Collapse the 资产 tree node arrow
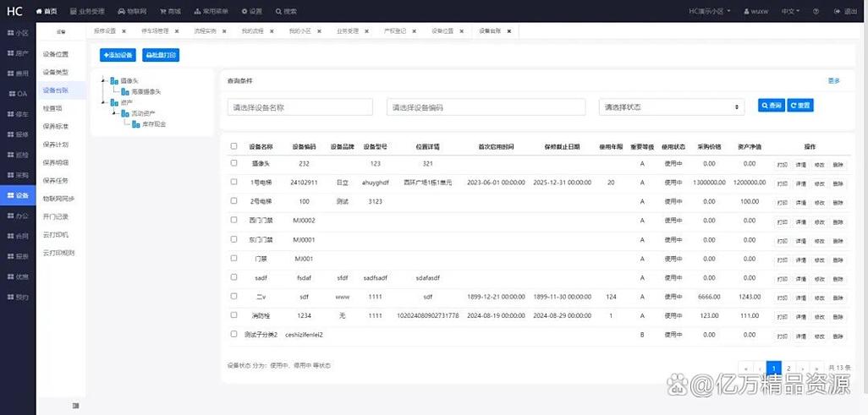Screen dimensions: 868x415 [x=103, y=101]
